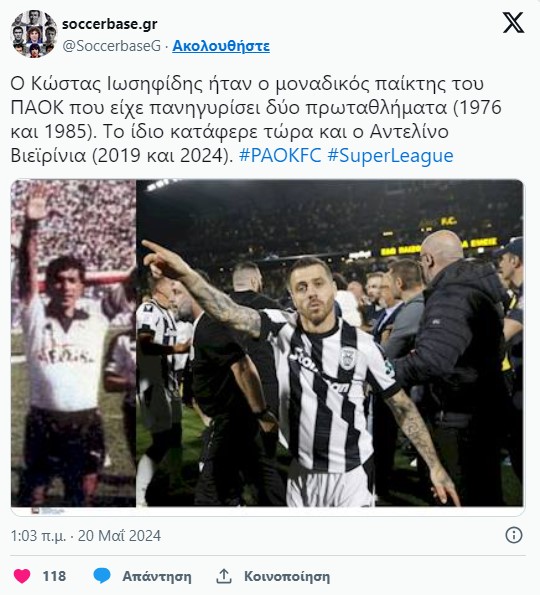Screen dimensions: 540x595
Task: Open the tweet info circle icon
Action: click(x=514, y=535)
